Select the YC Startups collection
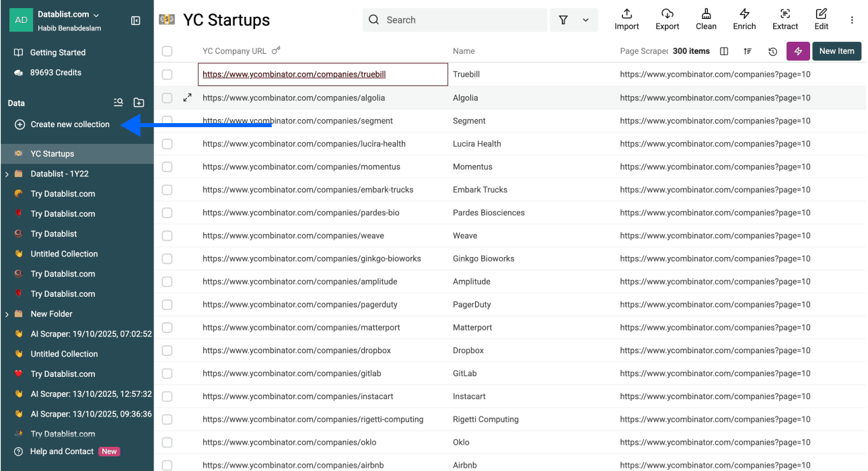This screenshot has height=471, width=868. [52, 154]
